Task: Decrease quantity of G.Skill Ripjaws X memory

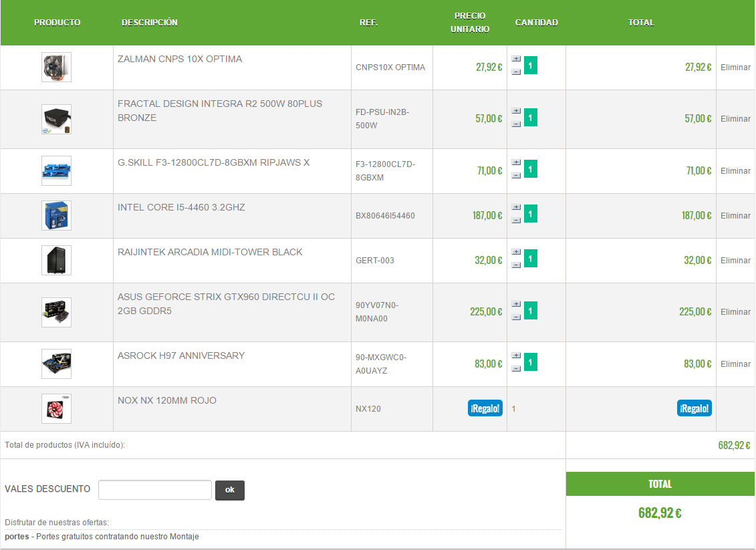Action: (516, 176)
